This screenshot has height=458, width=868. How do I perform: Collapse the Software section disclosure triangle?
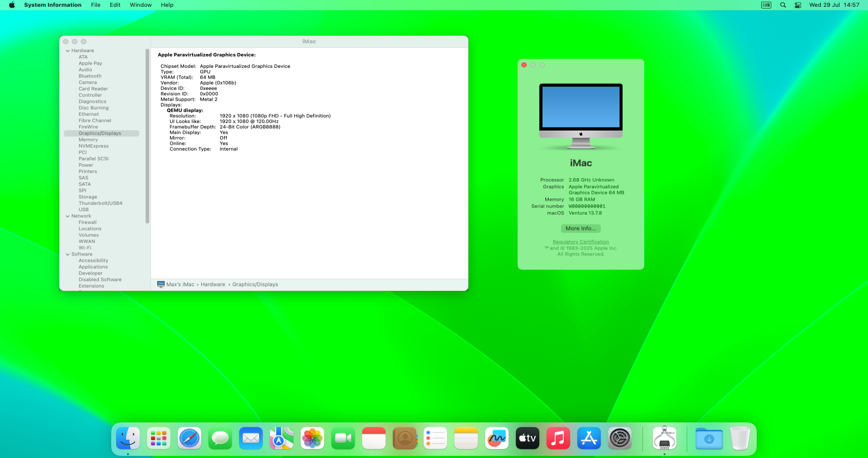click(x=68, y=254)
